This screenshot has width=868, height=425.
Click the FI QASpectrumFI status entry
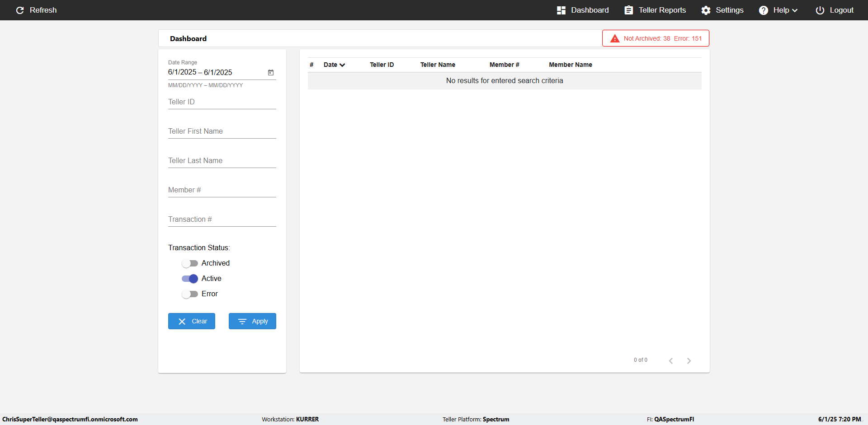pyautogui.click(x=670, y=419)
